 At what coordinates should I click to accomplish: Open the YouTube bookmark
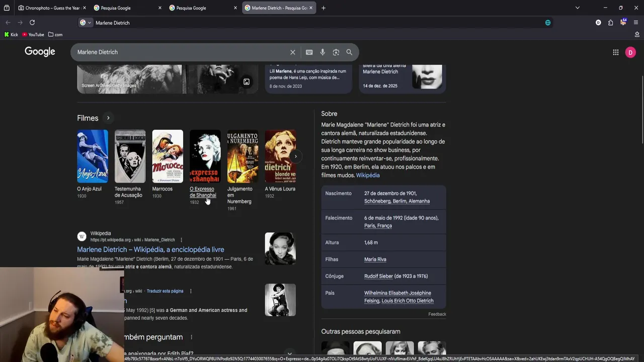(x=33, y=35)
